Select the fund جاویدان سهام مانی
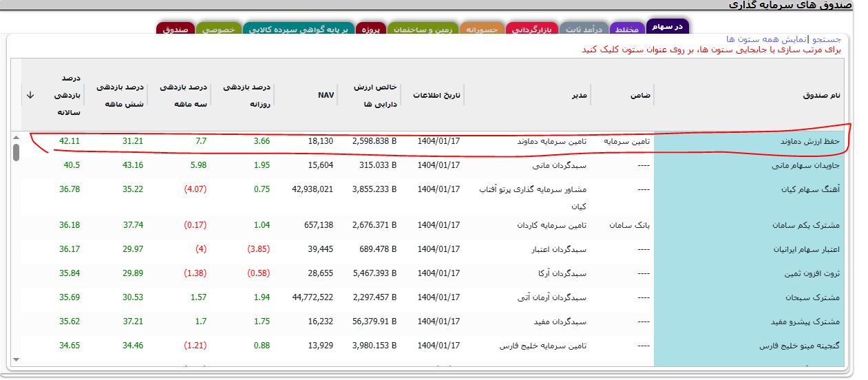The image size is (868, 380). (807, 165)
